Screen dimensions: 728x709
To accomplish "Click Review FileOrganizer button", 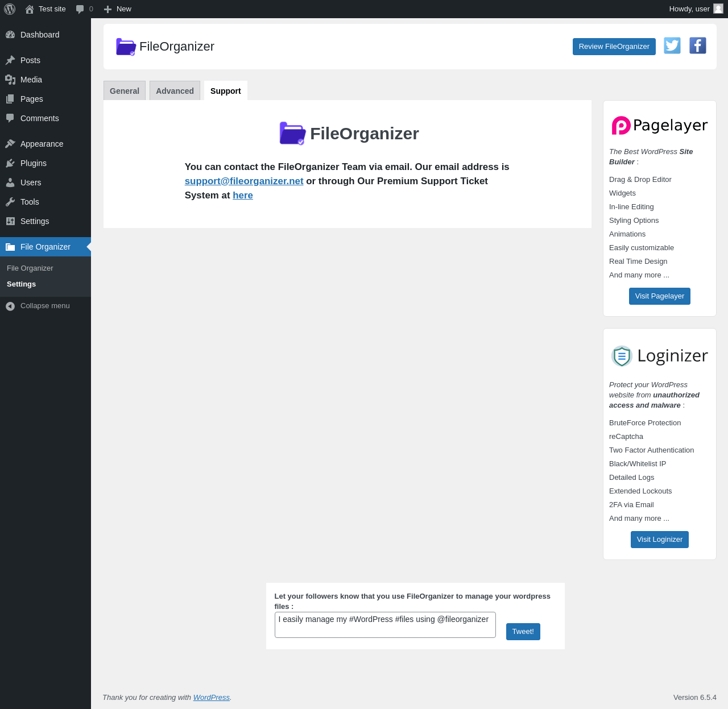I will [614, 47].
